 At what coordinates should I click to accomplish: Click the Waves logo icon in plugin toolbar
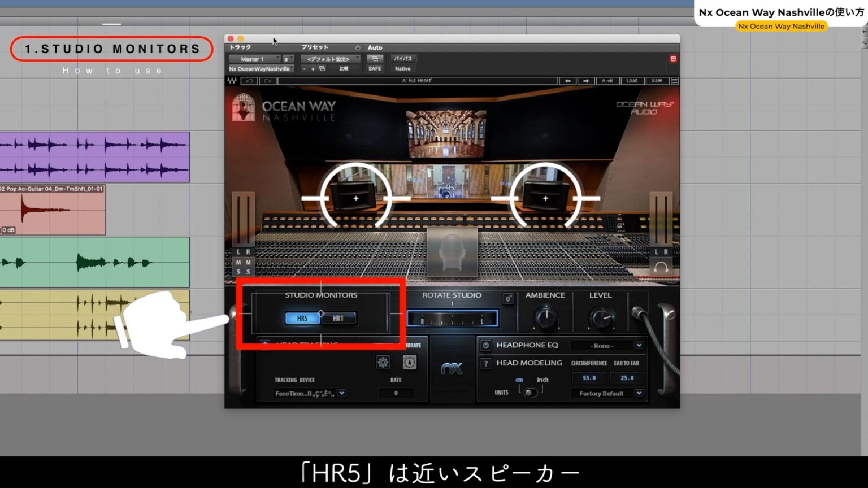click(x=232, y=81)
